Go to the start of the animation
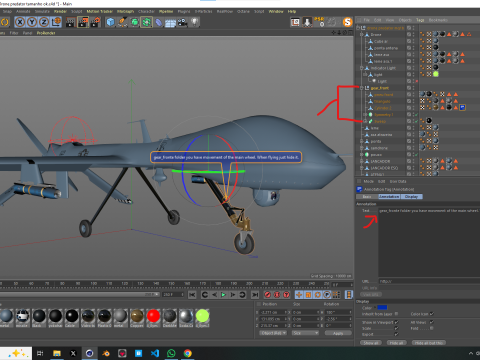This screenshot has height=360, width=480. click(192, 295)
